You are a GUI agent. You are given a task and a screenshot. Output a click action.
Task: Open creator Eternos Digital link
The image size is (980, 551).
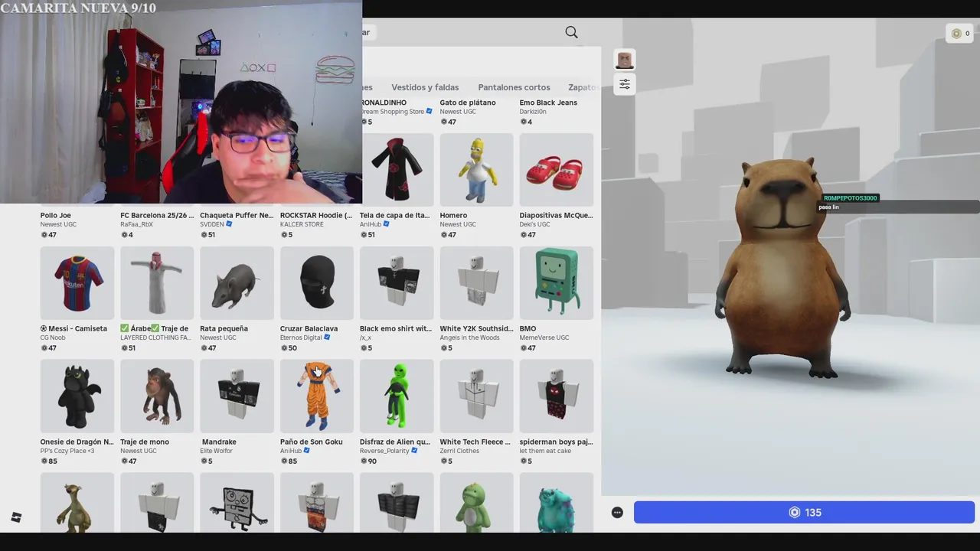301,337
